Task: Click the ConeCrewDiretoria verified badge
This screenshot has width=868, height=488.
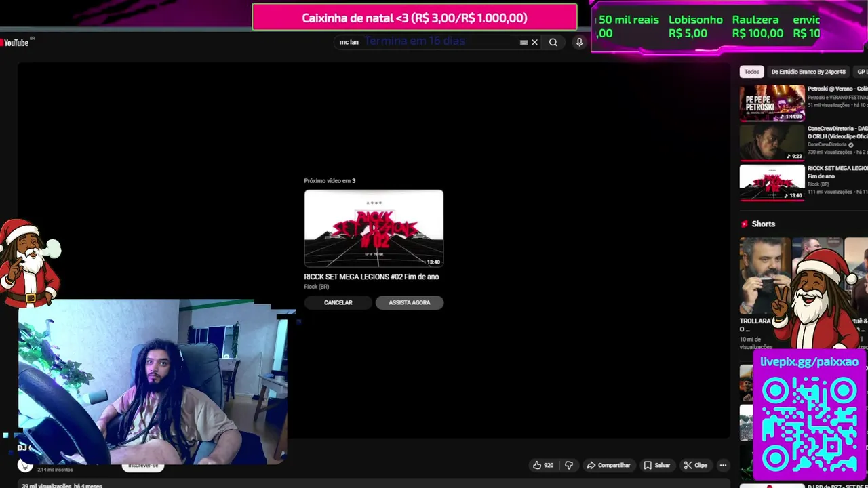Action: (851, 144)
